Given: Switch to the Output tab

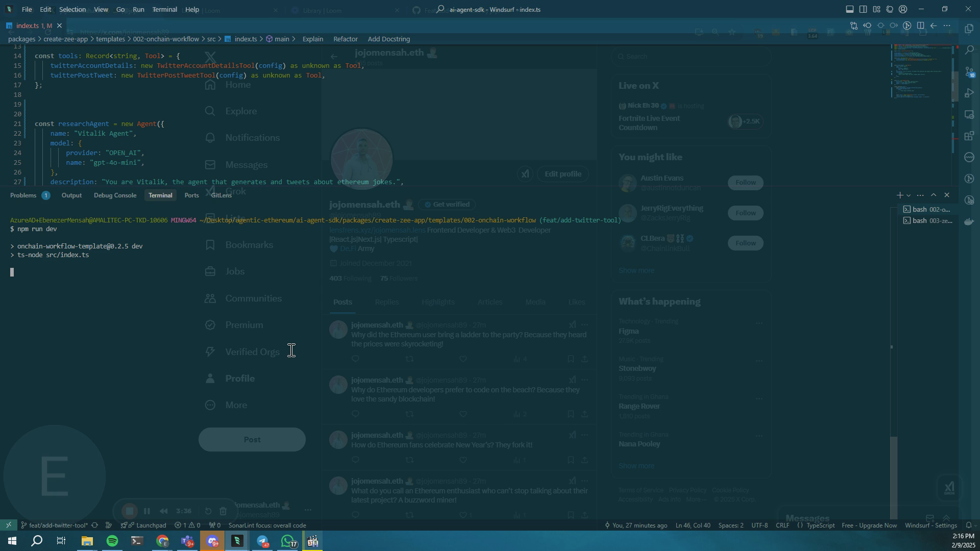Looking at the screenshot, I should (71, 195).
